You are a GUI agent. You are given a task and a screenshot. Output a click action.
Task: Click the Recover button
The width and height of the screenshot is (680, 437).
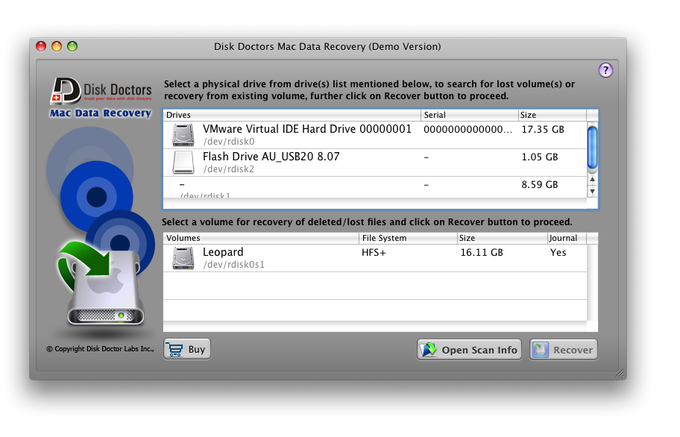[563, 349]
